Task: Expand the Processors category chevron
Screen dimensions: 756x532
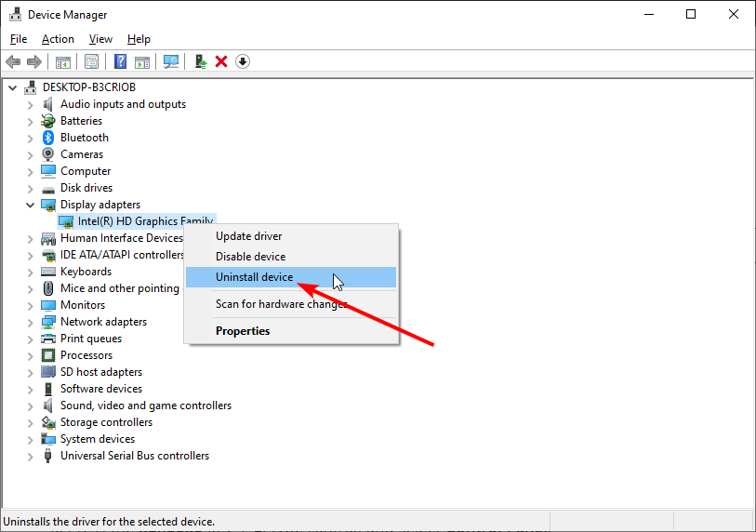Action: coord(31,356)
